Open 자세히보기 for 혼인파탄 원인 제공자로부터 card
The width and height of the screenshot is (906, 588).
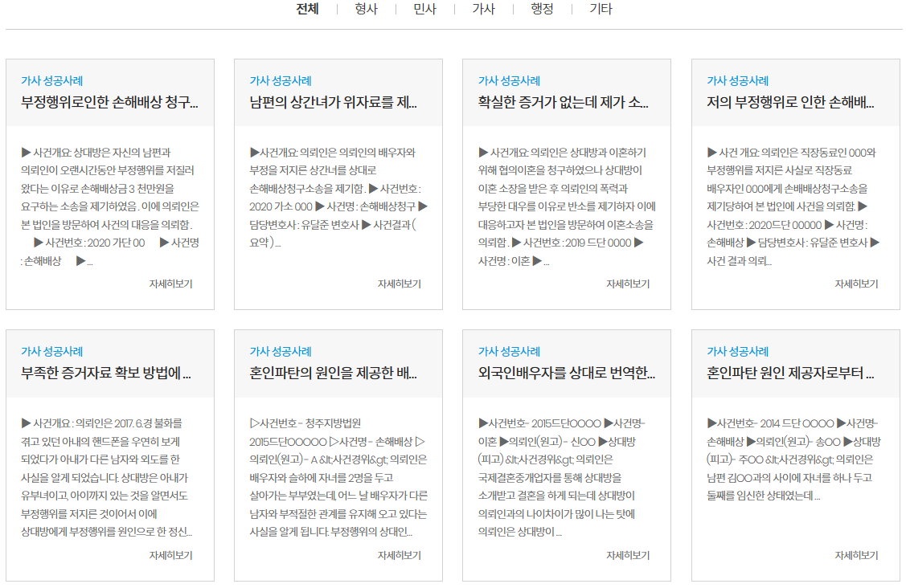(856, 555)
